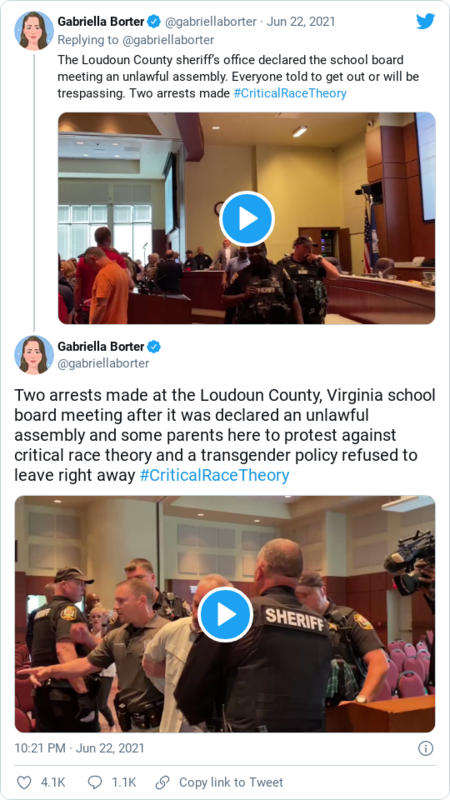Image resolution: width=450 pixels, height=800 pixels.
Task: Click the 4.1K likes count
Action: (52, 782)
